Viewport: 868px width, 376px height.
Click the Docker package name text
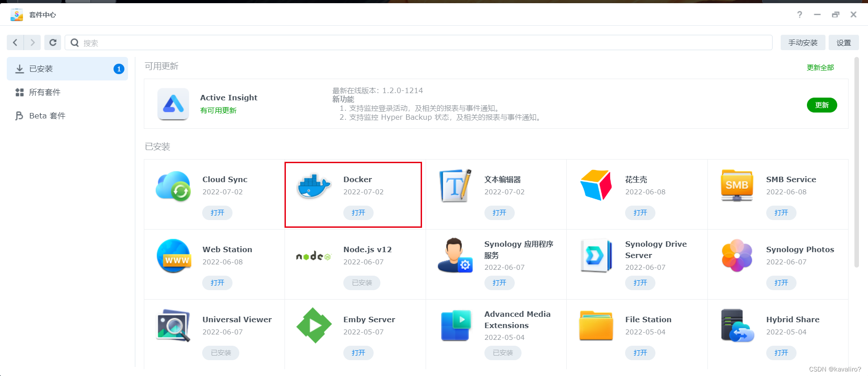(x=357, y=179)
